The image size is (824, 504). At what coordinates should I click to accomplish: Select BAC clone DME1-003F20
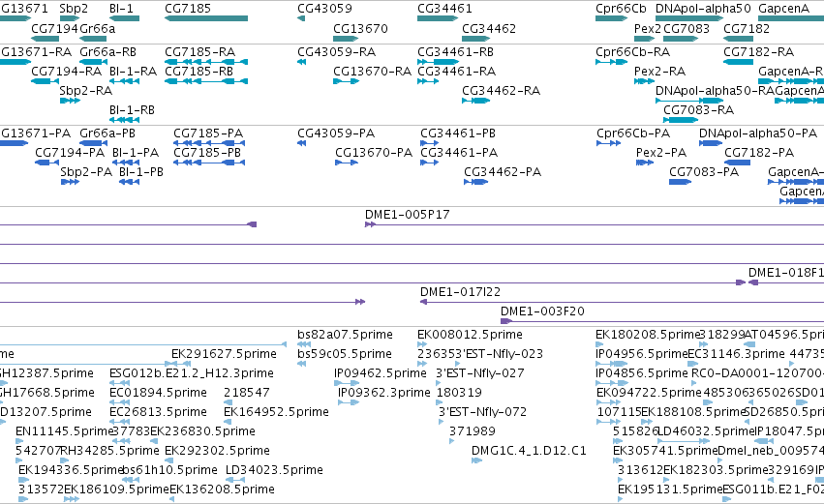(x=542, y=311)
